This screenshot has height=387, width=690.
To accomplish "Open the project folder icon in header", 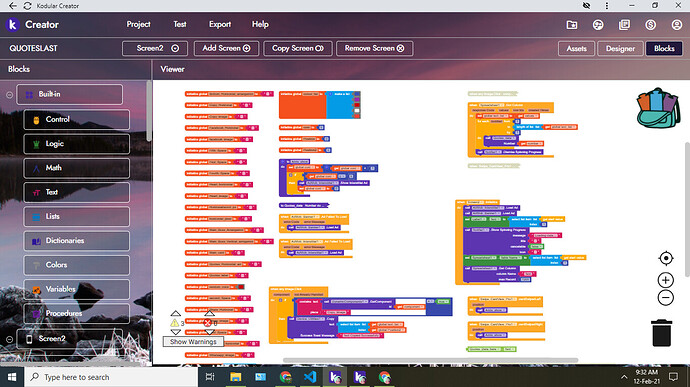I will coord(572,25).
